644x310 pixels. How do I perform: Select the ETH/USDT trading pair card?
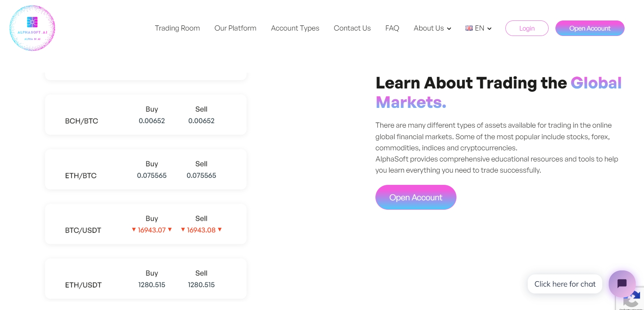(145, 279)
